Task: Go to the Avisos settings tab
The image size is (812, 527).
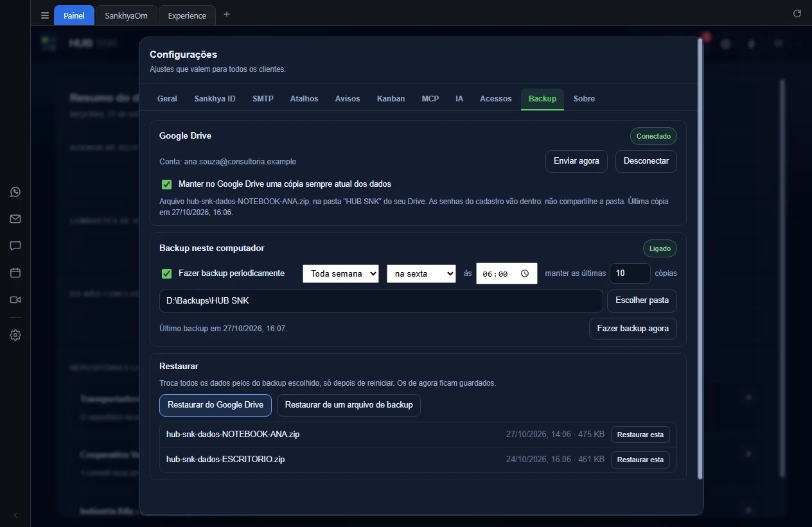Action: [348, 99]
